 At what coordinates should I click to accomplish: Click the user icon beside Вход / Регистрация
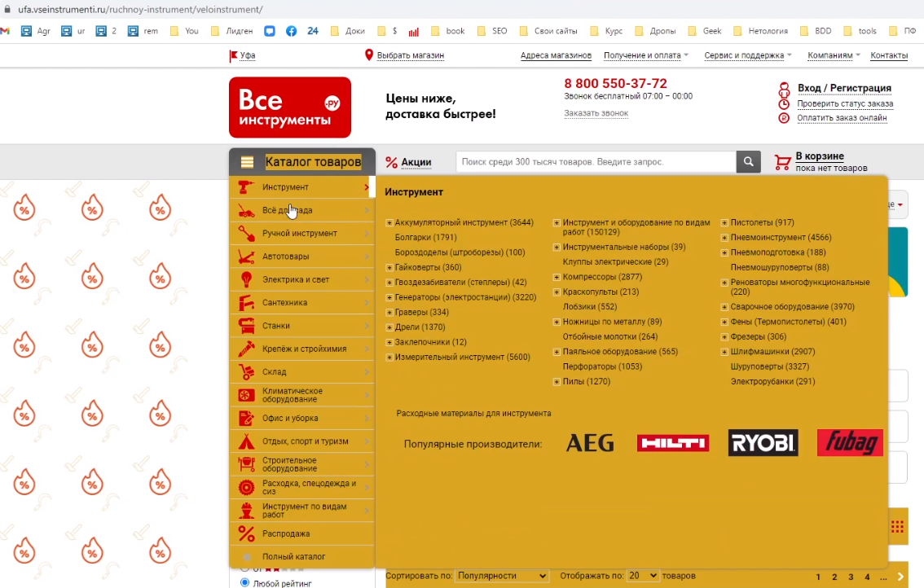(x=784, y=89)
